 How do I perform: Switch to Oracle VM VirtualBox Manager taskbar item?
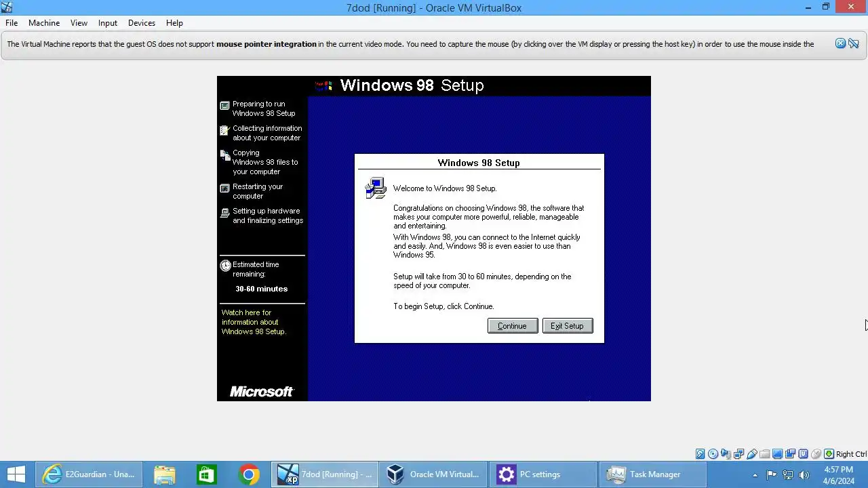[x=434, y=474]
